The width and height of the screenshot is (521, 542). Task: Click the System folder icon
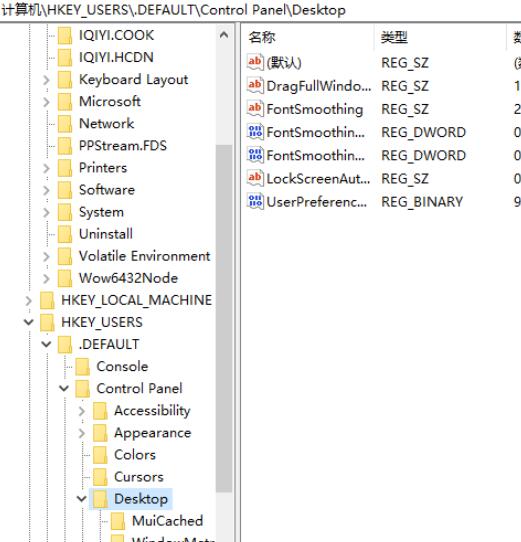tap(65, 213)
